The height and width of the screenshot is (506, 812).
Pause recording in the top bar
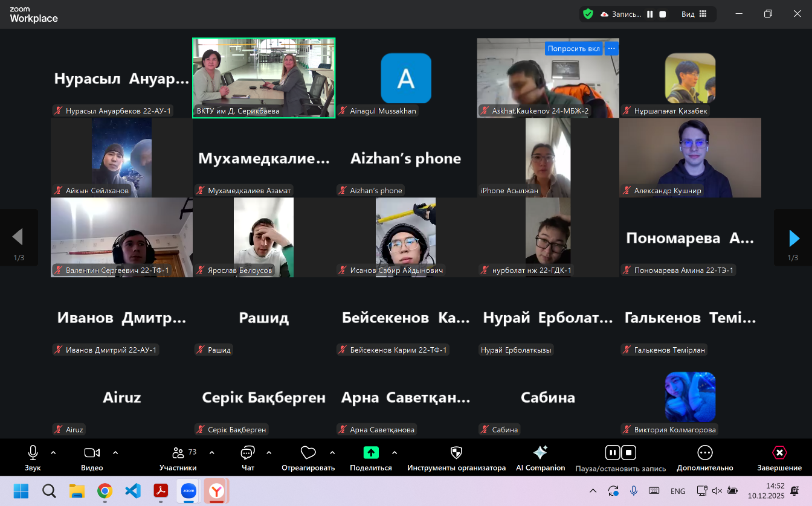[650, 14]
